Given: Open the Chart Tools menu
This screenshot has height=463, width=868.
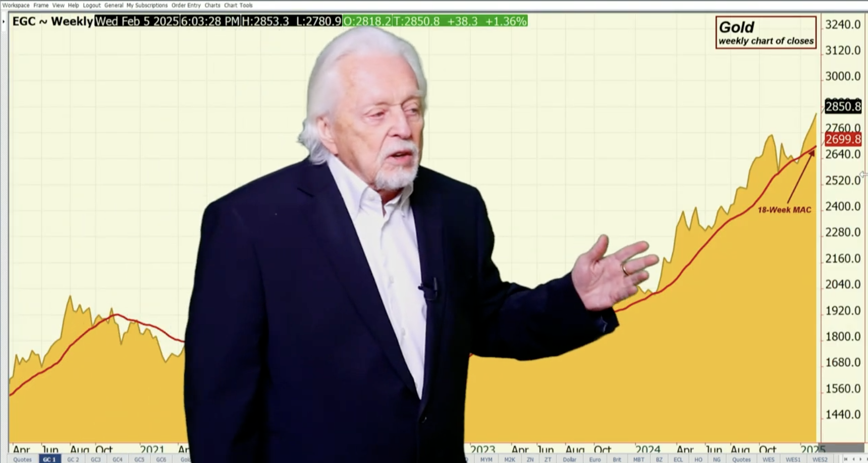Looking at the screenshot, I should [x=238, y=5].
